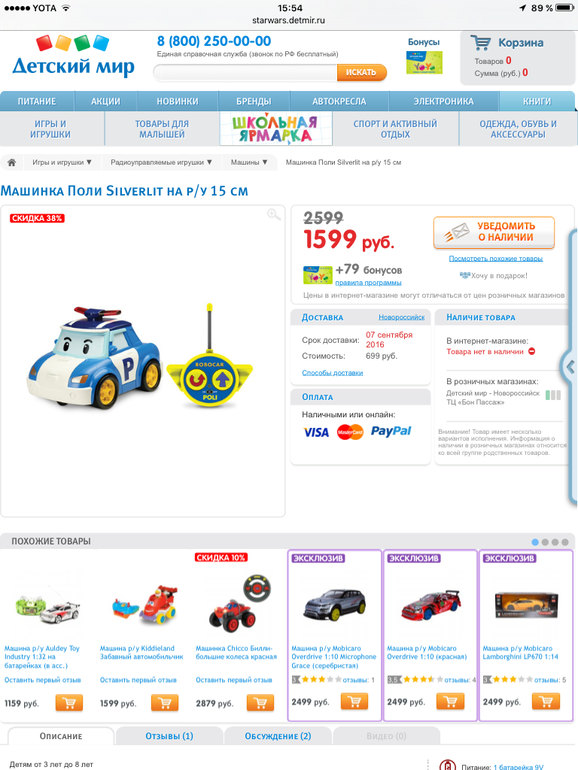Expand the Машины breadcrumb dropdown
578x770 pixels.
(x=249, y=162)
